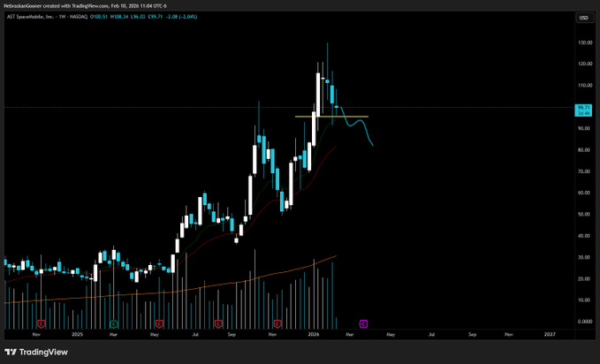Click the current price label 99.71
This screenshot has width=600, height=364.
pyautogui.click(x=583, y=108)
